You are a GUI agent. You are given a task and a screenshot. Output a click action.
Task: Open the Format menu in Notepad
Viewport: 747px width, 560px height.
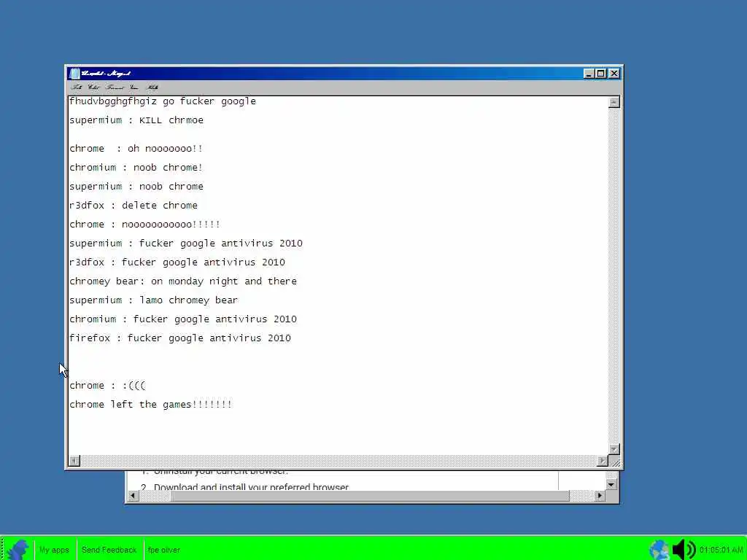pos(115,87)
